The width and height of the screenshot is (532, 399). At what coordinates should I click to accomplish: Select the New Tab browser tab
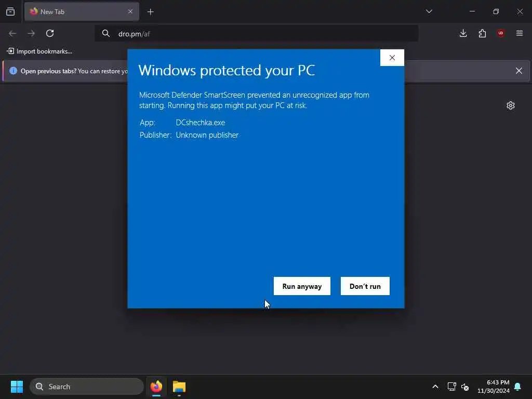82,11
